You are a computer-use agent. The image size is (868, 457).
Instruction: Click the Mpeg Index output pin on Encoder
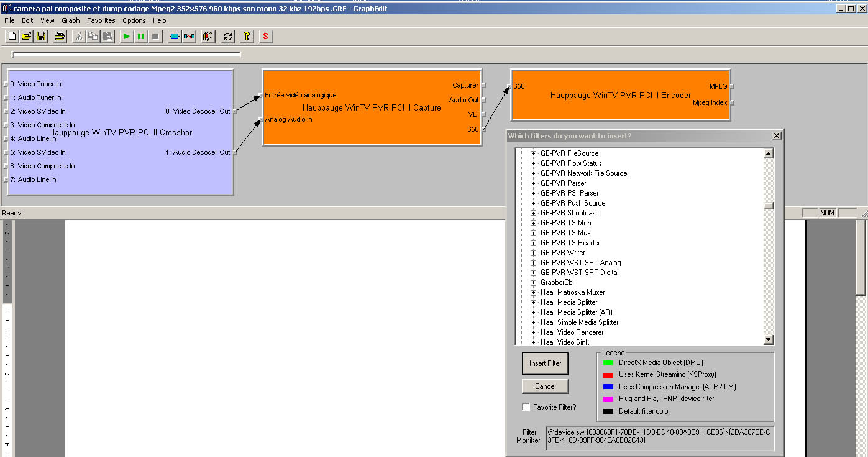(x=733, y=102)
